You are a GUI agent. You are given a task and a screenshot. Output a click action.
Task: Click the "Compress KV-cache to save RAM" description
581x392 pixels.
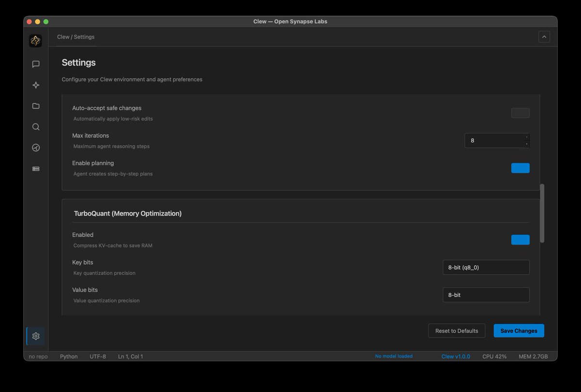[113, 245]
